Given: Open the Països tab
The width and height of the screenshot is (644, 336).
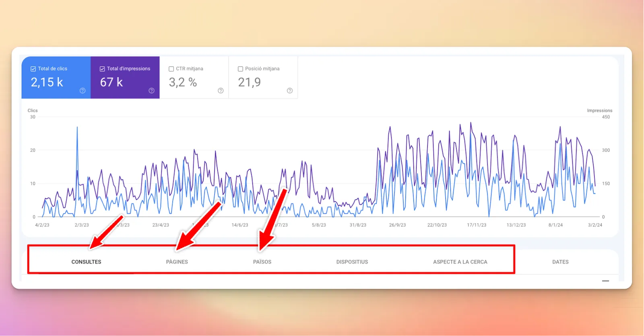Looking at the screenshot, I should click(262, 262).
